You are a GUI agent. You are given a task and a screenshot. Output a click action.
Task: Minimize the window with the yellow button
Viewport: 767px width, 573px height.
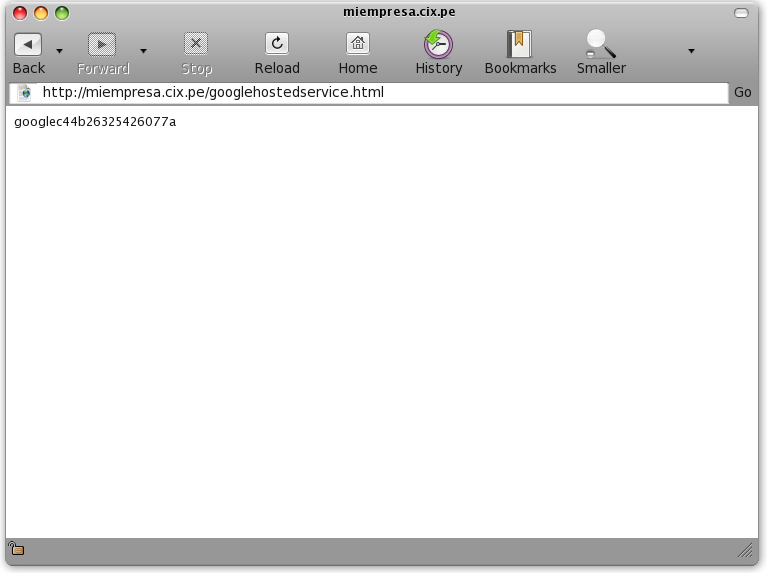(x=41, y=13)
